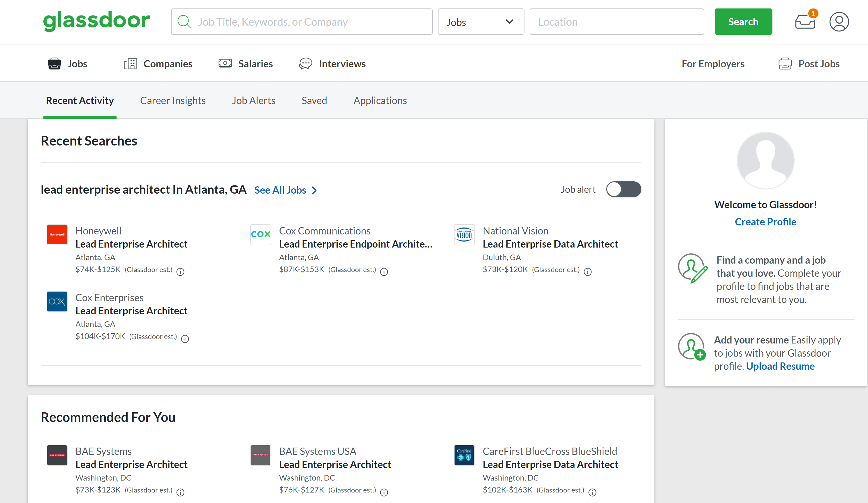Open the user profile account icon
Image resolution: width=868 pixels, height=503 pixels.
[x=839, y=22]
